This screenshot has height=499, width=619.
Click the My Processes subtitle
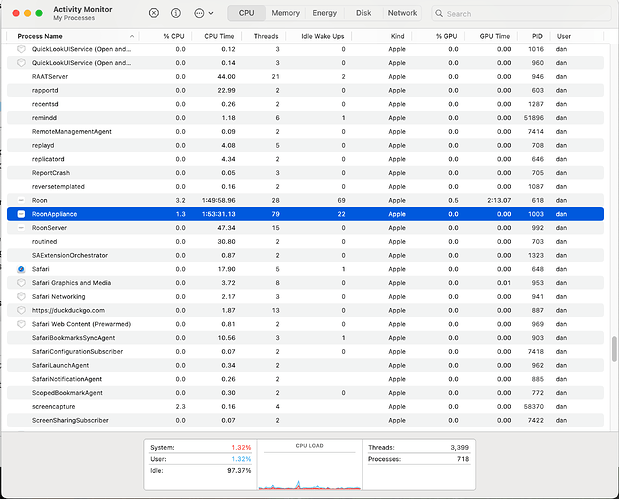tap(74, 18)
